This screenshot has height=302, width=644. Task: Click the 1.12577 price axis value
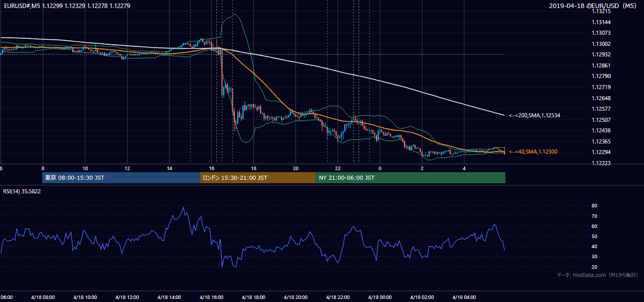pos(602,109)
